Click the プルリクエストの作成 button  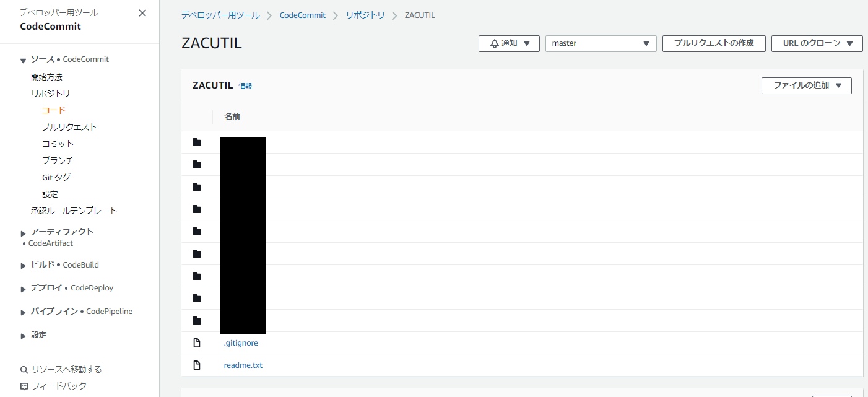point(714,43)
